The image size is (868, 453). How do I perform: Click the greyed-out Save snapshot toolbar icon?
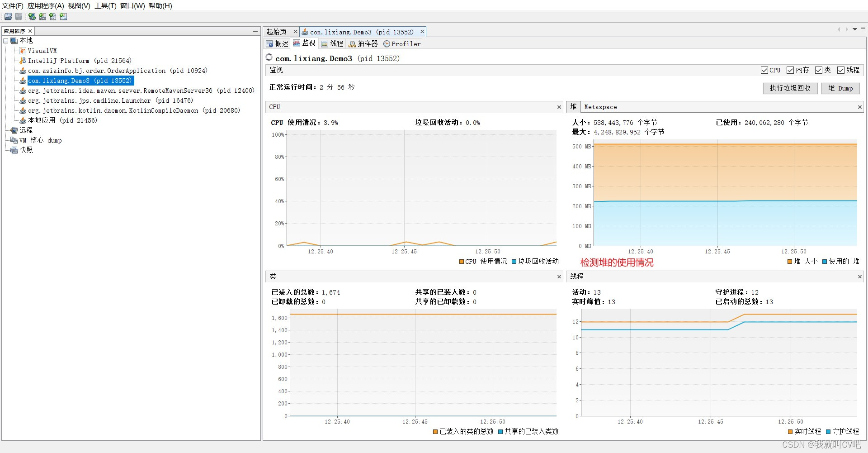tap(19, 17)
